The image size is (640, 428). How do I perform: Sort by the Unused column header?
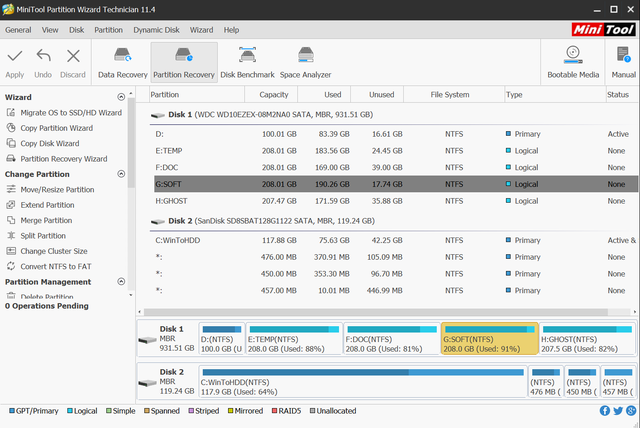[378, 95]
